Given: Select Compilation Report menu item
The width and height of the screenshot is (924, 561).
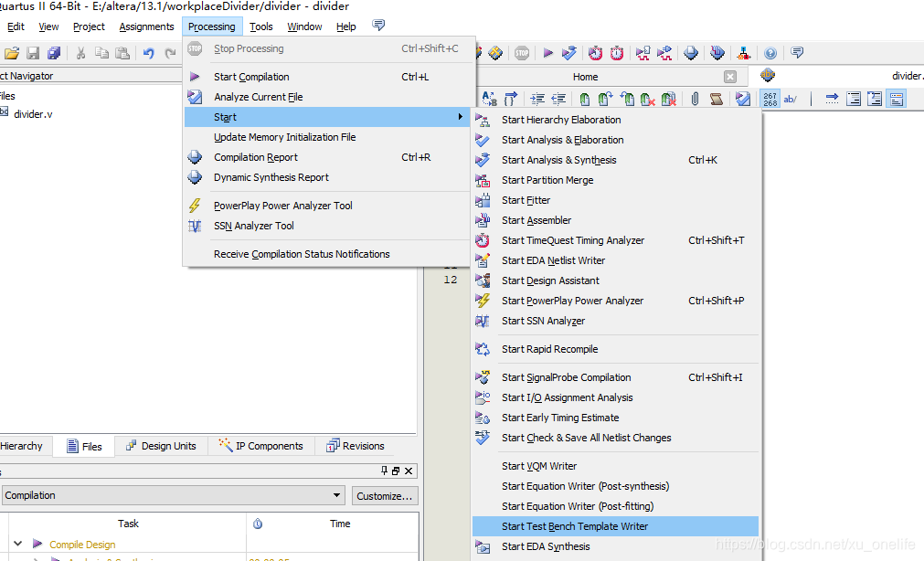Looking at the screenshot, I should click(329, 157).
